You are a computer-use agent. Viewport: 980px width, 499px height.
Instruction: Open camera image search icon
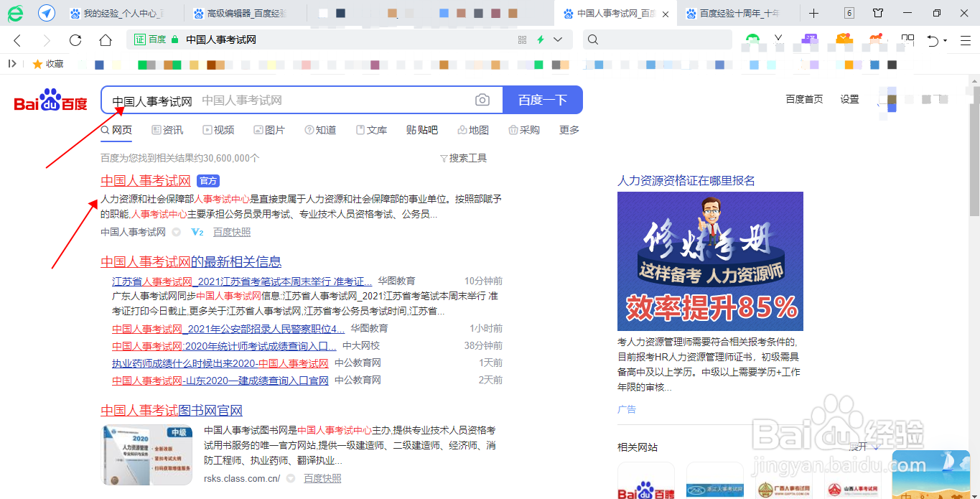coord(482,100)
